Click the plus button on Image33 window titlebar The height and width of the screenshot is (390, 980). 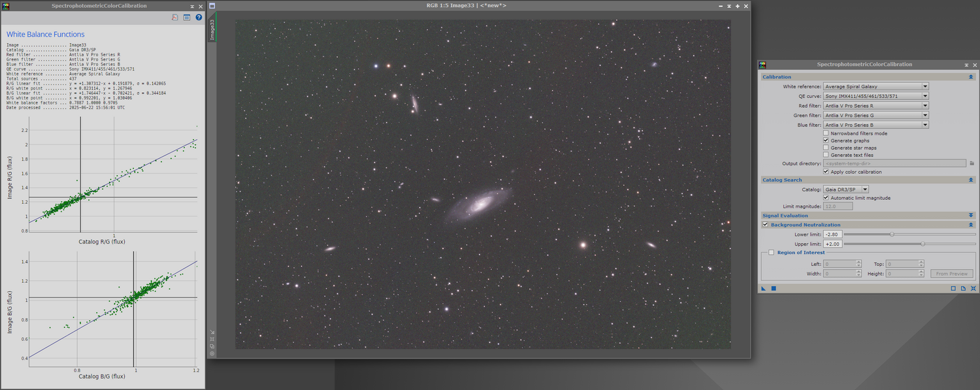click(738, 6)
